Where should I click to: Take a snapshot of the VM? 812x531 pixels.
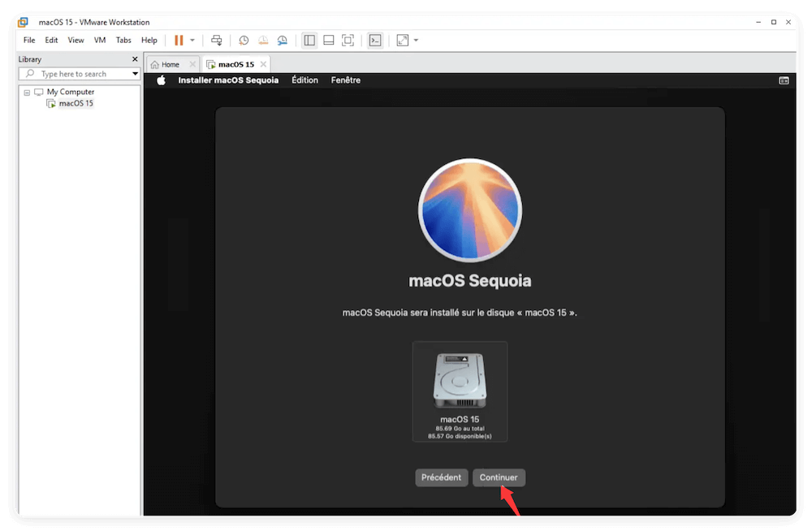pos(244,39)
